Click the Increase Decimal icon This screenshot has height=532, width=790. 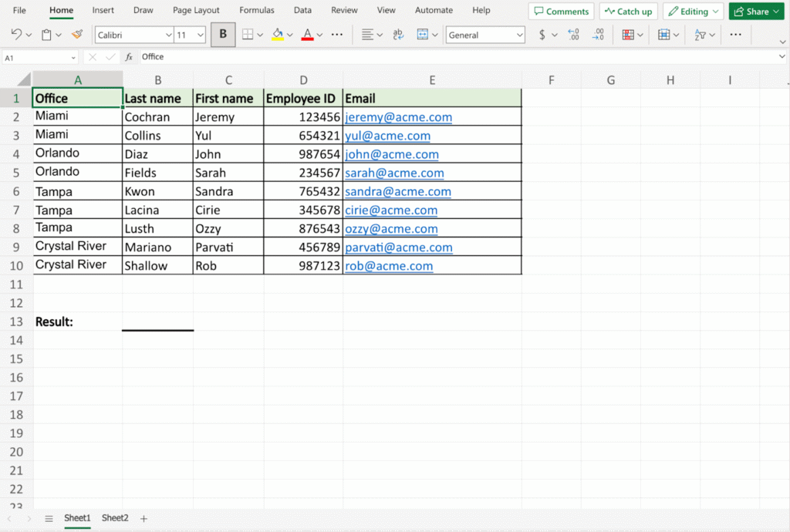573,34
